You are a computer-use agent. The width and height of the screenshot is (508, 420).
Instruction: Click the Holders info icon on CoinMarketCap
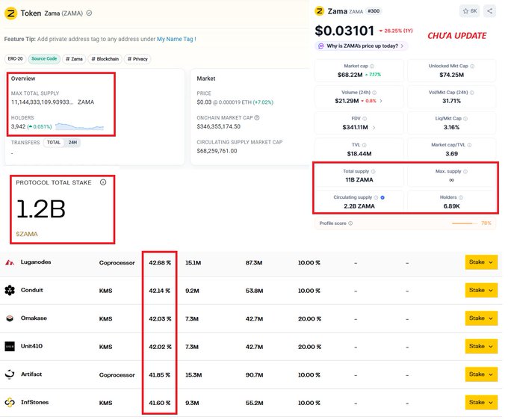(x=461, y=197)
